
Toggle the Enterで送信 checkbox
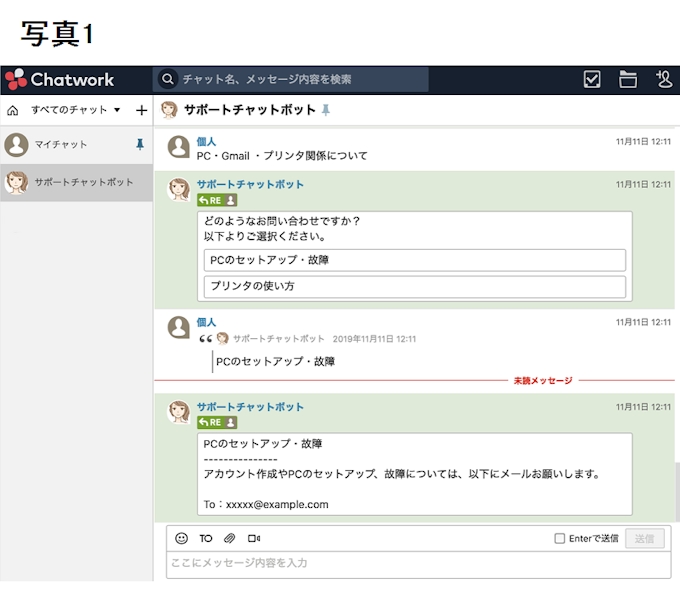[x=560, y=538]
